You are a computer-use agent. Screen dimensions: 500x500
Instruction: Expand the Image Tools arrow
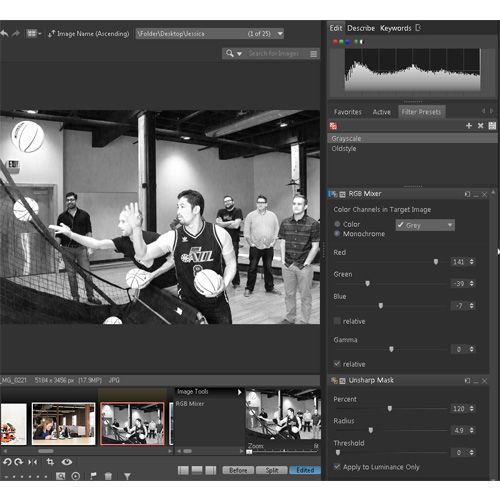point(239,392)
